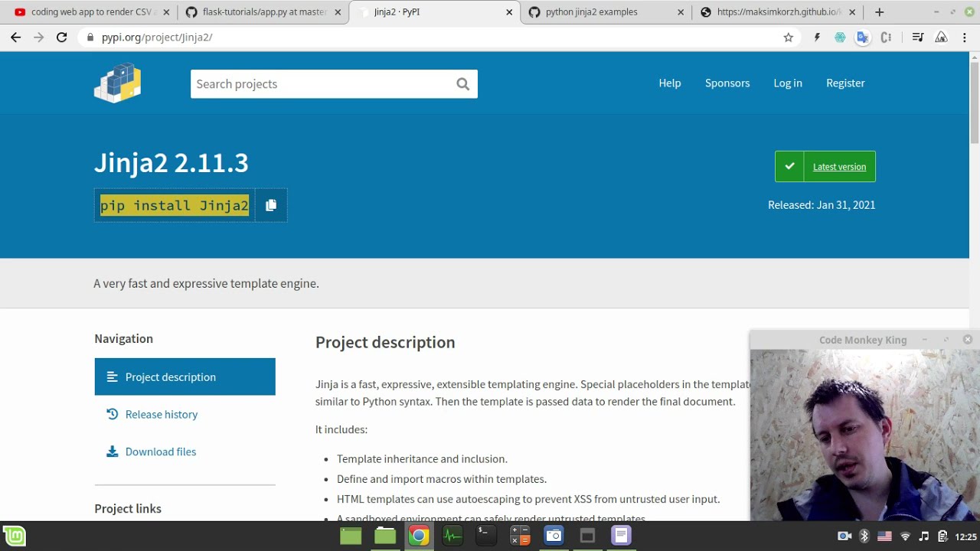Open the terminal from the taskbar

point(486,536)
